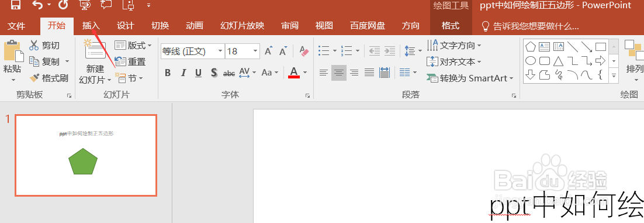This screenshot has height=223, width=644.
Task: Toggle bold formatting
Action: tap(168, 73)
